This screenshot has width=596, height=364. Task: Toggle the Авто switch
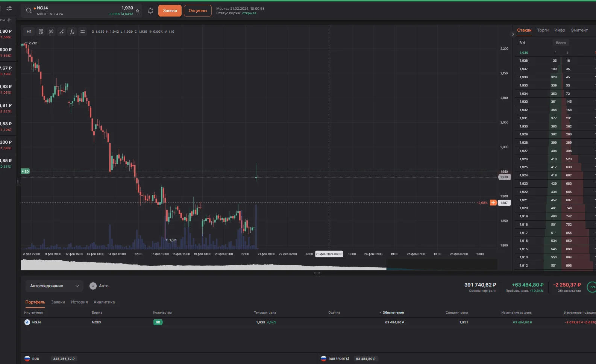click(93, 286)
